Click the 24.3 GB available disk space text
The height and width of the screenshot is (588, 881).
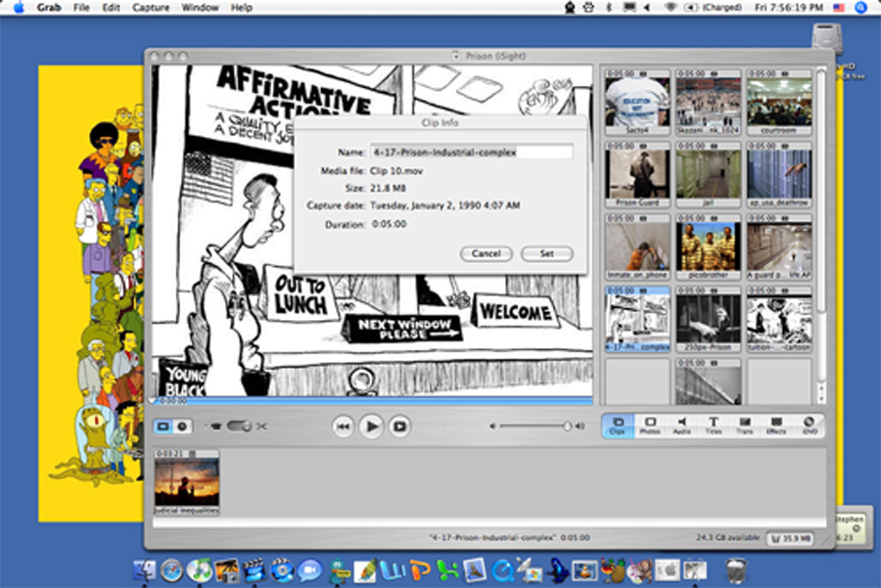point(727,537)
